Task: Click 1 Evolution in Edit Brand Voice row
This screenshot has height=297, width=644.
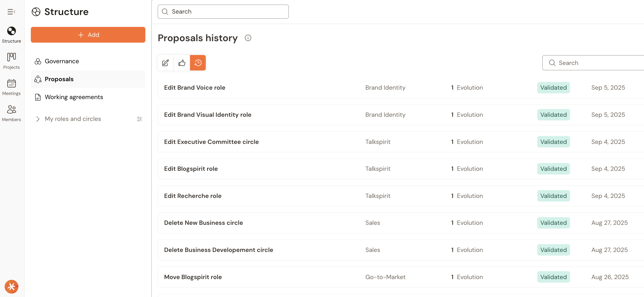Action: point(467,88)
